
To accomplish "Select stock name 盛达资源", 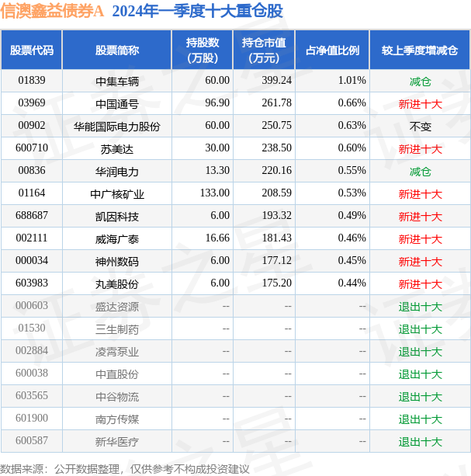I will click(x=117, y=306).
